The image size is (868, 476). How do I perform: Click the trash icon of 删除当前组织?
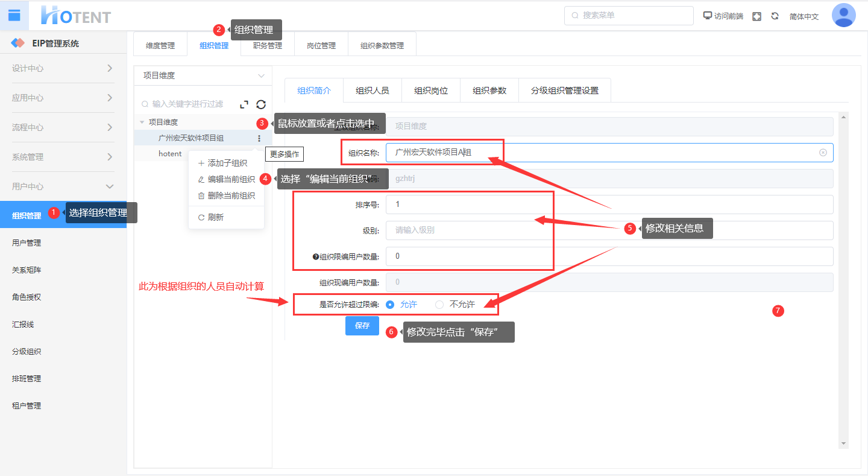pyautogui.click(x=201, y=195)
